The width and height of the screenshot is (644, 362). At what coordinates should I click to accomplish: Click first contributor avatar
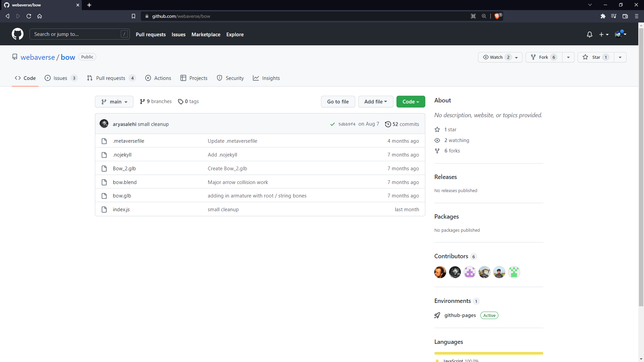440,272
